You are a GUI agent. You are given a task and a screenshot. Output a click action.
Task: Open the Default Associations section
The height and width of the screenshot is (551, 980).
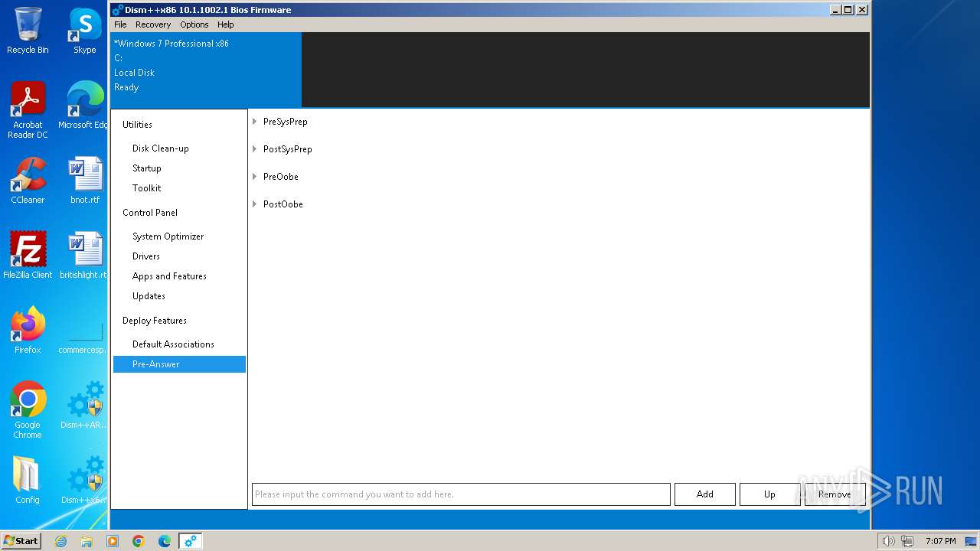(x=179, y=344)
